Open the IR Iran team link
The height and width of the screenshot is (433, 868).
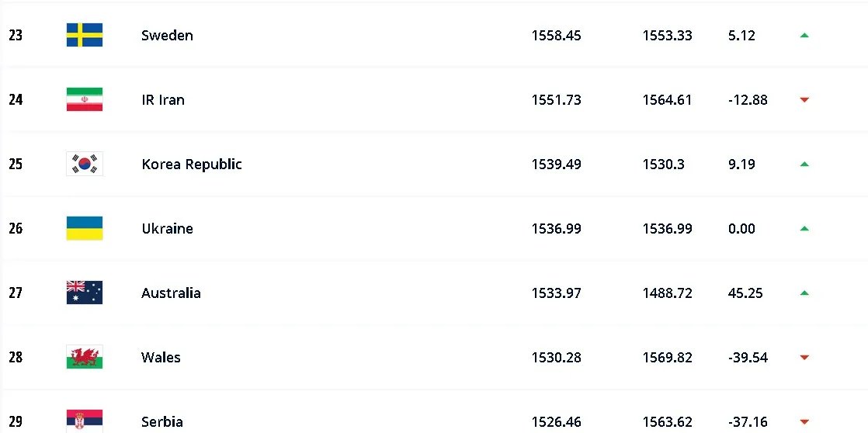[x=162, y=99]
